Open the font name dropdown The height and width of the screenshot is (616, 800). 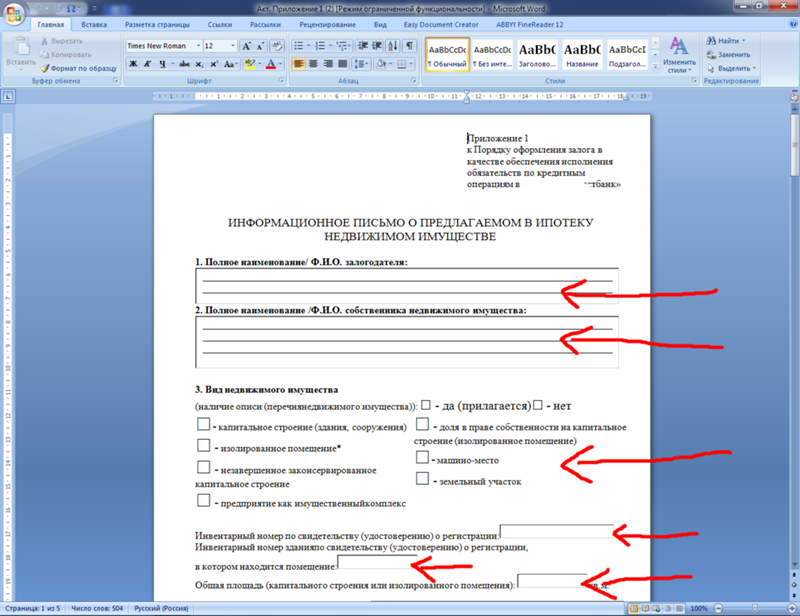pyautogui.click(x=198, y=46)
